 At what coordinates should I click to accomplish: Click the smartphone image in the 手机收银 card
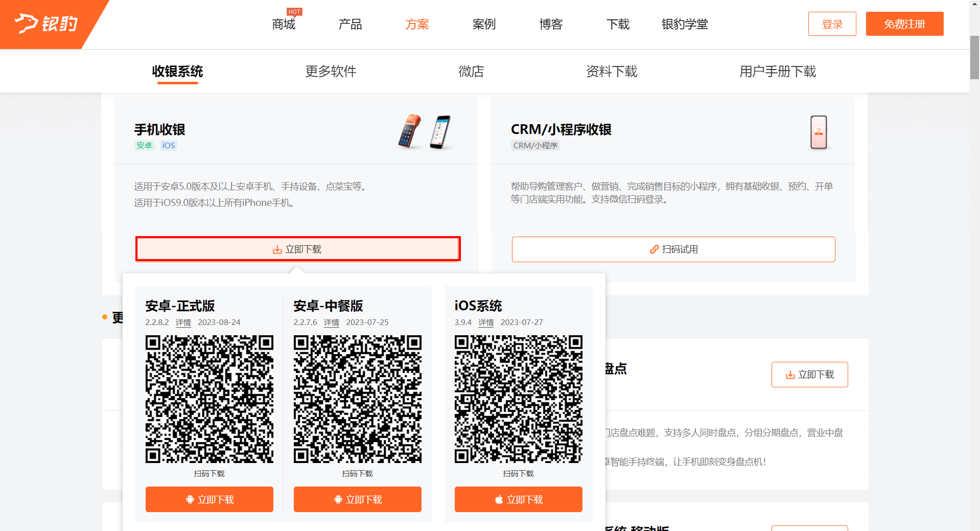(x=440, y=132)
